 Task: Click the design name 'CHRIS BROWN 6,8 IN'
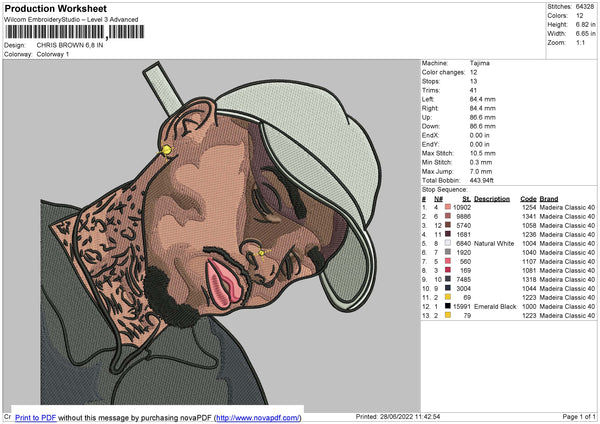[x=70, y=45]
